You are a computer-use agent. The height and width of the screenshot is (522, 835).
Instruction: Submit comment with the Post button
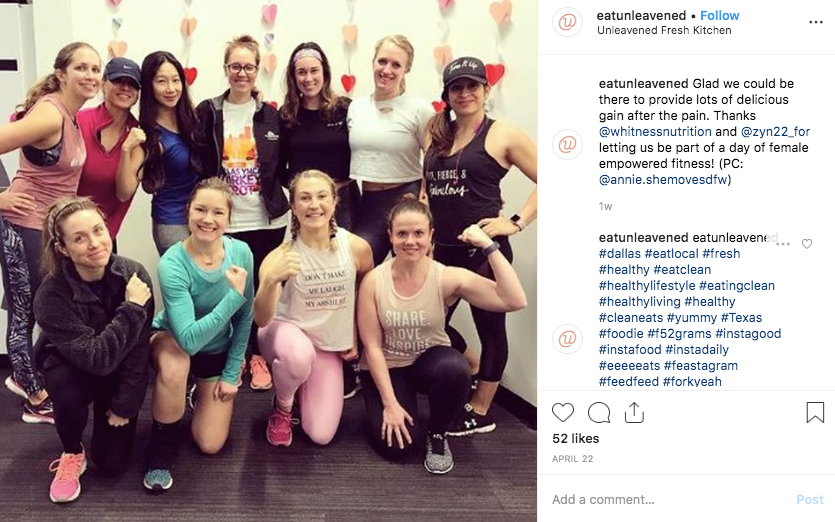pos(810,500)
